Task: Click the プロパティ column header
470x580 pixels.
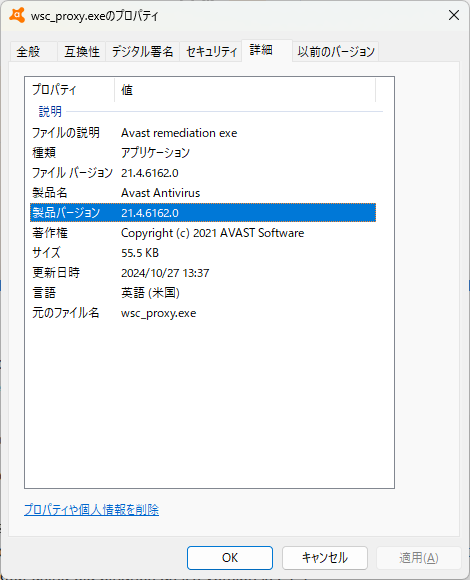Action: point(70,90)
